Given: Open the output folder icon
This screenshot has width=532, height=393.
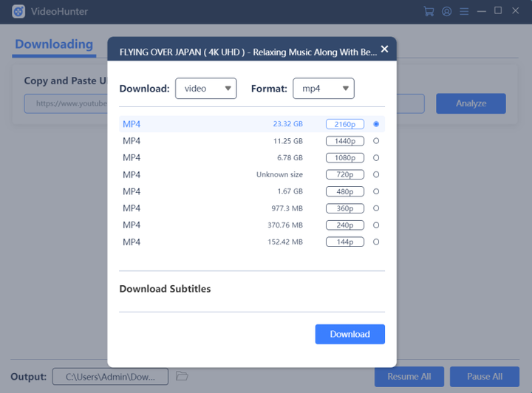Looking at the screenshot, I should tap(182, 376).
